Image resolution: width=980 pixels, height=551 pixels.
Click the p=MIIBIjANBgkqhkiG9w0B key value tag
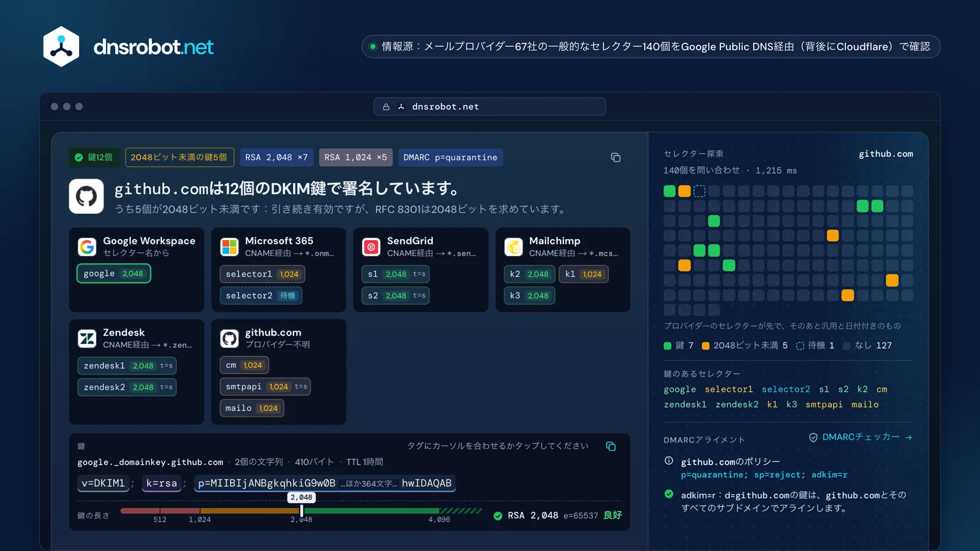coord(325,483)
